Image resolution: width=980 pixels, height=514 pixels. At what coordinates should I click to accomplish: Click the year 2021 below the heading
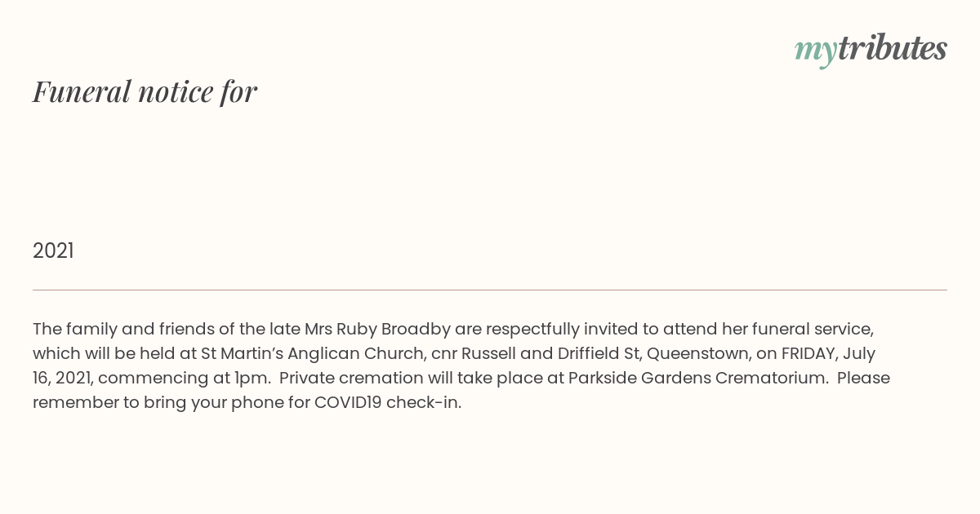pos(53,251)
